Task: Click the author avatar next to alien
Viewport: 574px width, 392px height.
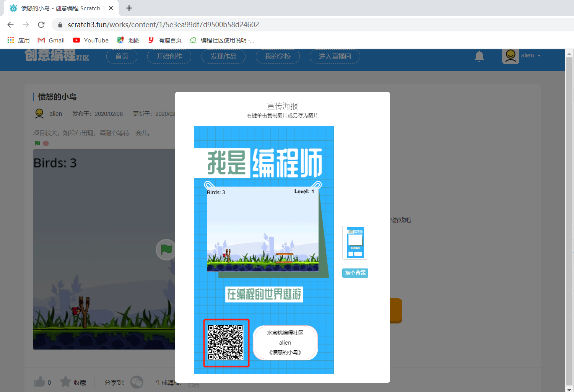Action: point(39,114)
